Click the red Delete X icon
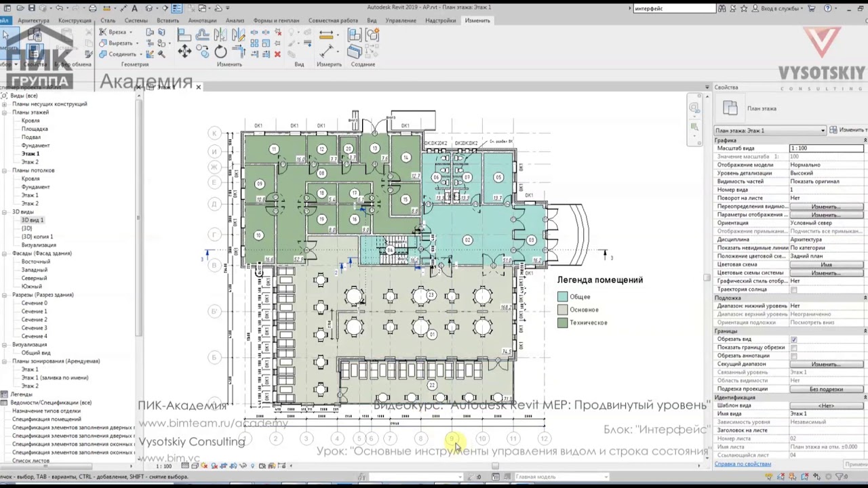 (277, 54)
